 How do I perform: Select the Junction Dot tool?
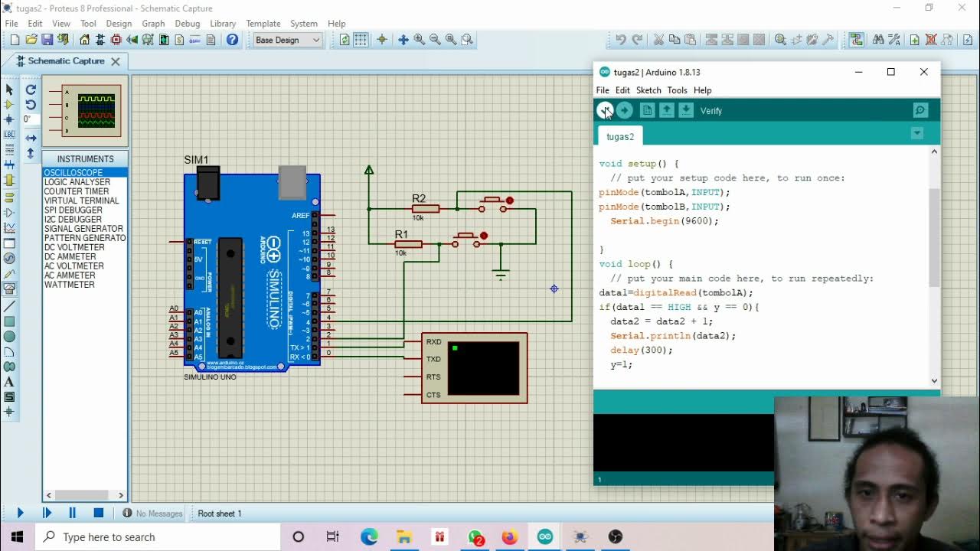9,119
